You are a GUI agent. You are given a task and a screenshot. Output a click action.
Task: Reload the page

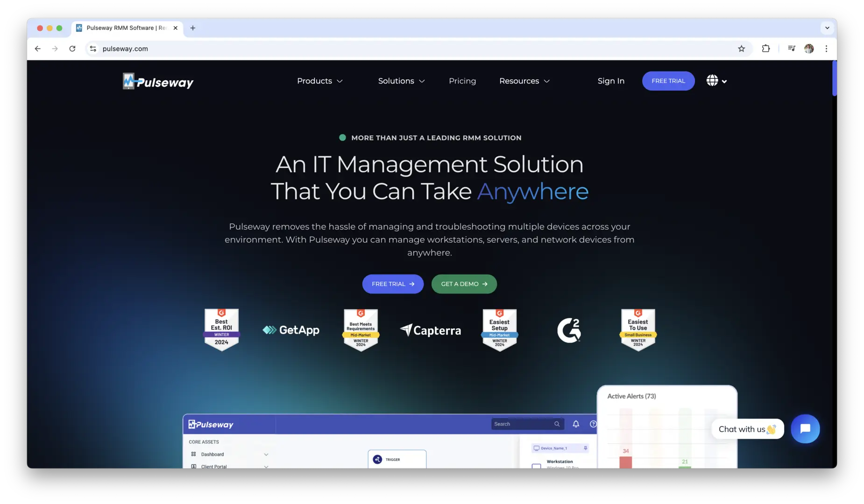[72, 49]
